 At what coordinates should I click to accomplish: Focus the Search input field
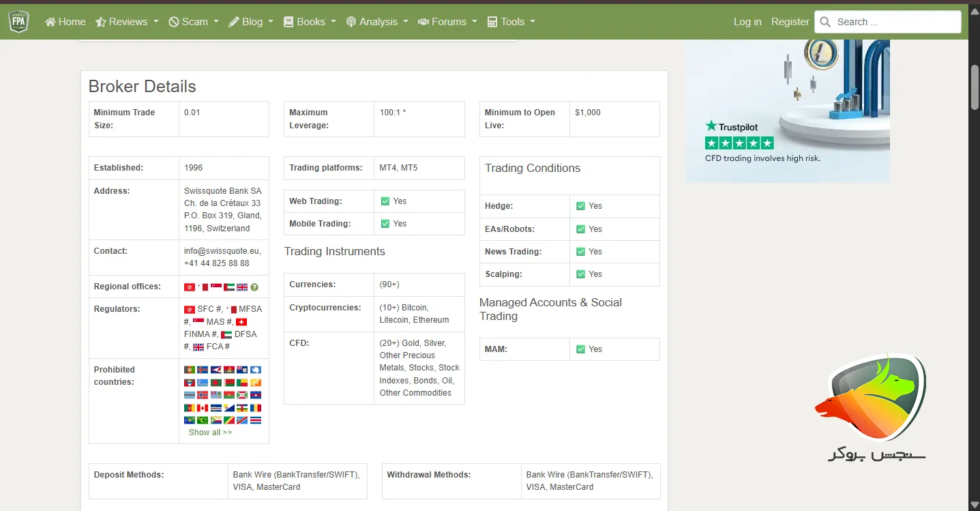pos(895,22)
